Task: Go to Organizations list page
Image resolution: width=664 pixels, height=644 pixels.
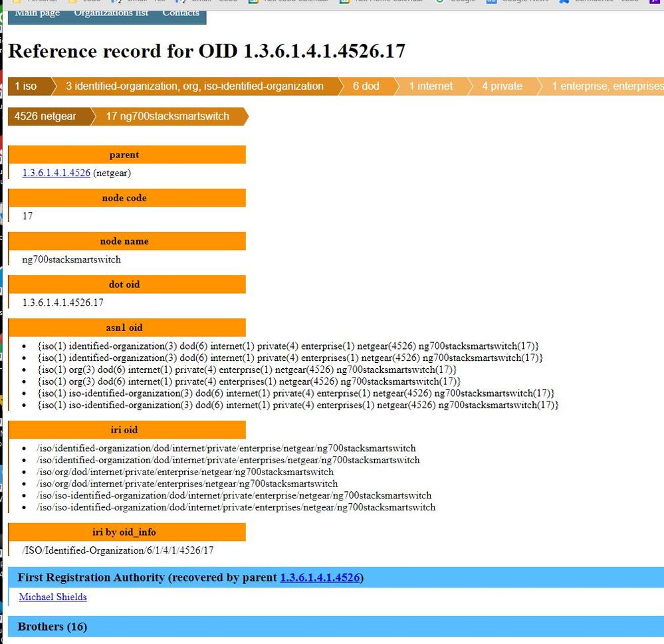Action: [111, 13]
